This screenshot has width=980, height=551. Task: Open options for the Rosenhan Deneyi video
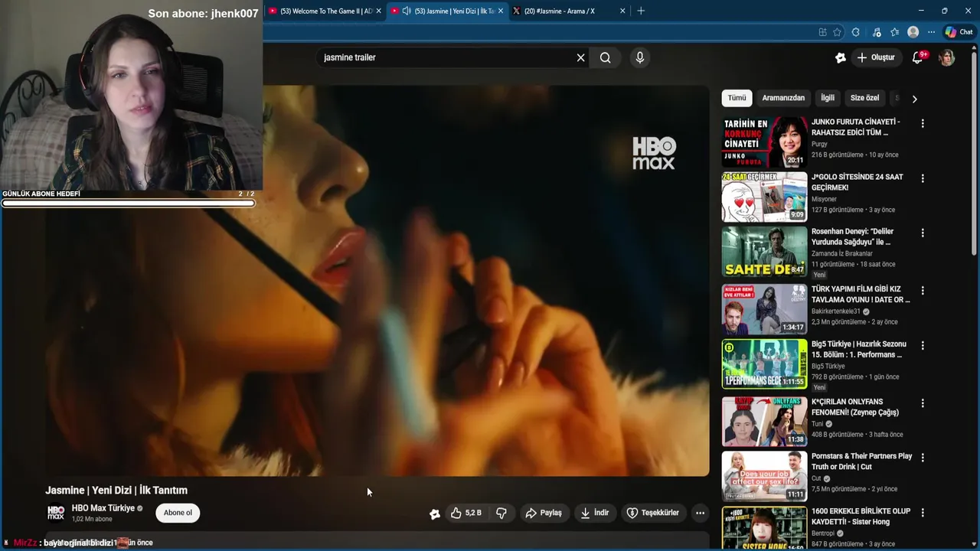[923, 233]
